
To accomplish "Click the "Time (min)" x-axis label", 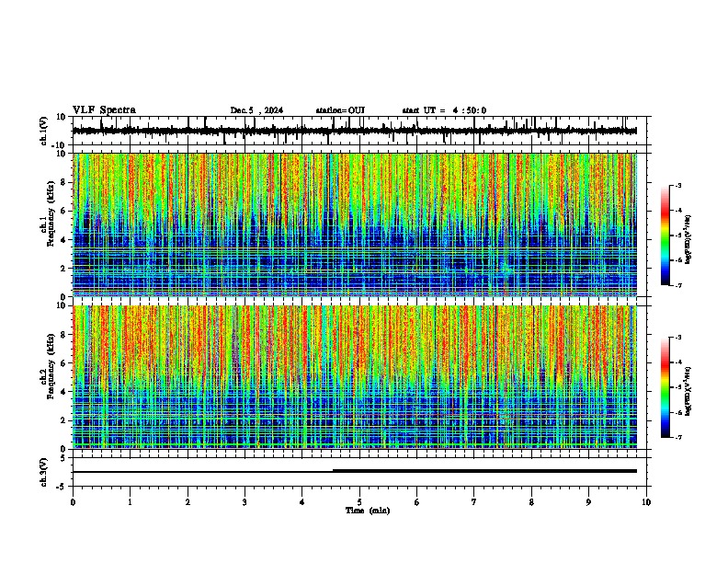I will point(368,511).
